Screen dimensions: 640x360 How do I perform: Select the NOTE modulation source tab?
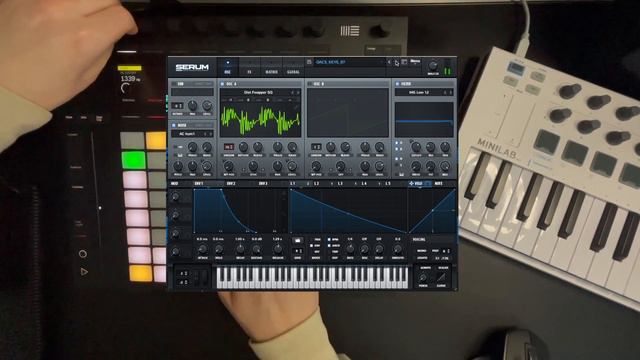pyautogui.click(x=439, y=184)
